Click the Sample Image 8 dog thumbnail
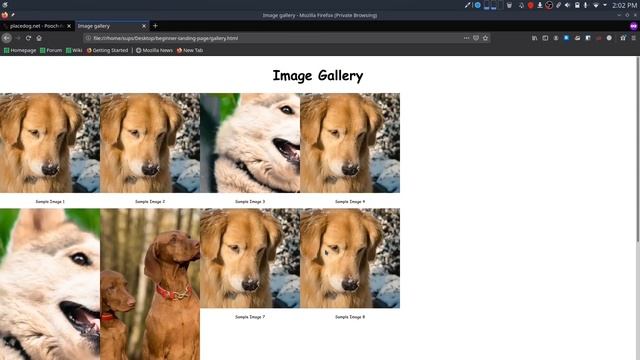 [x=350, y=258]
